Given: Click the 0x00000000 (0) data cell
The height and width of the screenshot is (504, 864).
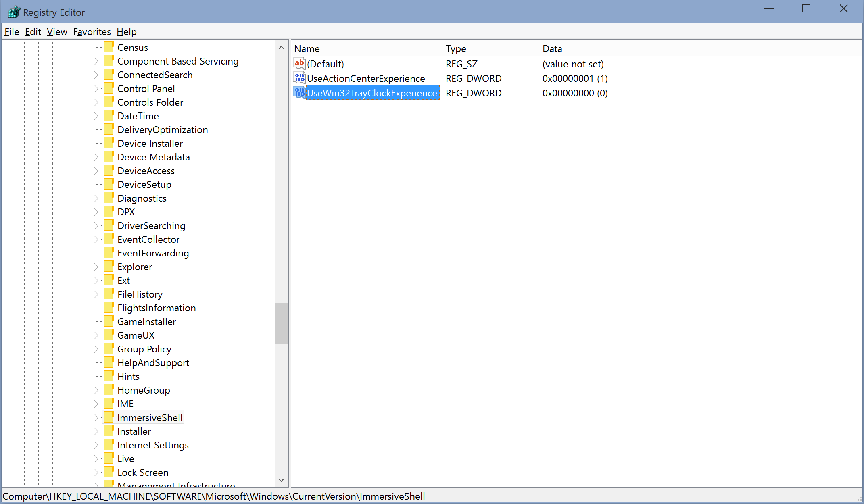Looking at the screenshot, I should click(575, 93).
